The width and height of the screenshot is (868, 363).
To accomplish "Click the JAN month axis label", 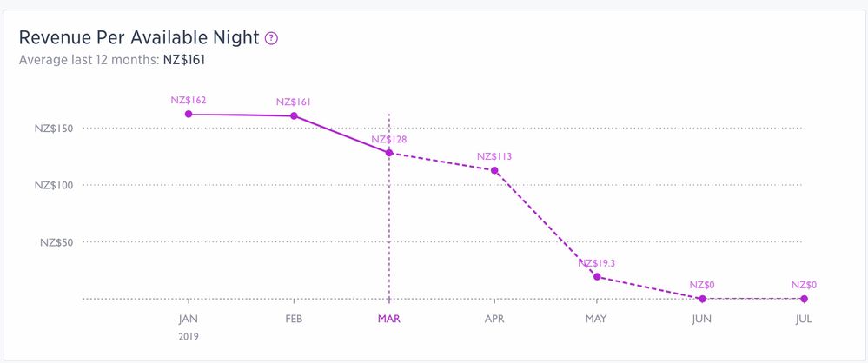I will tap(189, 319).
